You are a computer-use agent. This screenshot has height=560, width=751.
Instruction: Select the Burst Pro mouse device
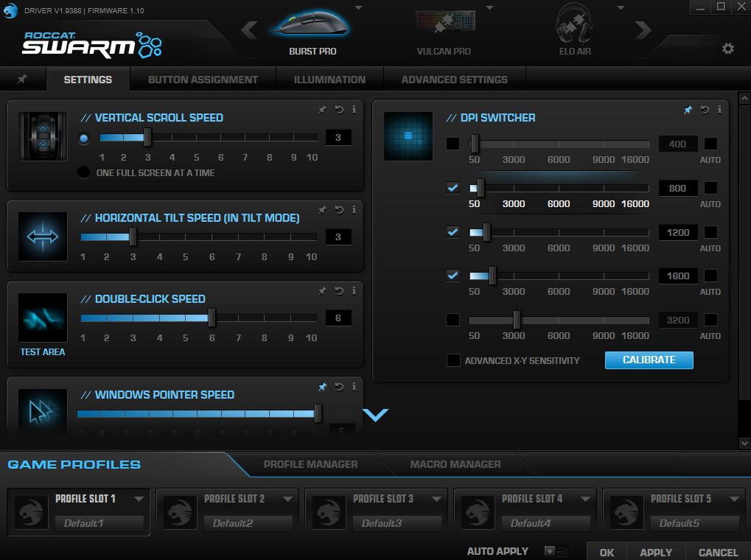click(312, 31)
